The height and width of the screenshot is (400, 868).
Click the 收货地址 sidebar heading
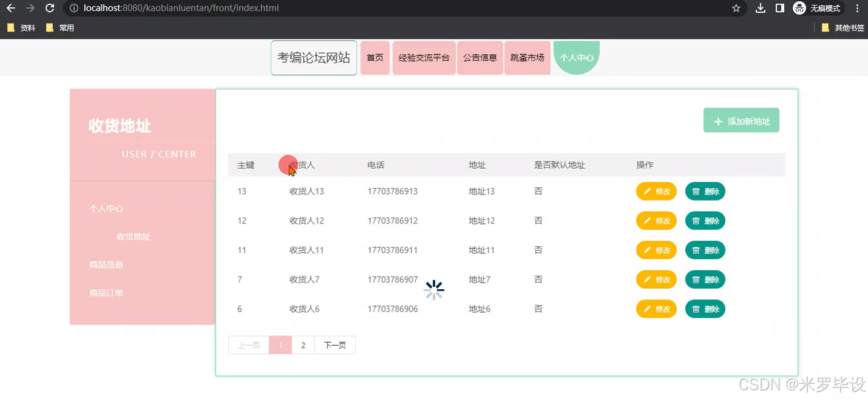(x=120, y=126)
